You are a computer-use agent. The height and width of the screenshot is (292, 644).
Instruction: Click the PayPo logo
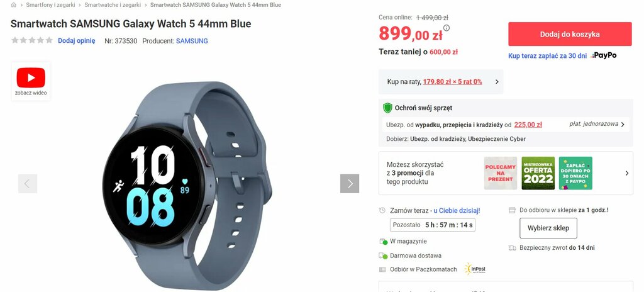click(x=604, y=55)
